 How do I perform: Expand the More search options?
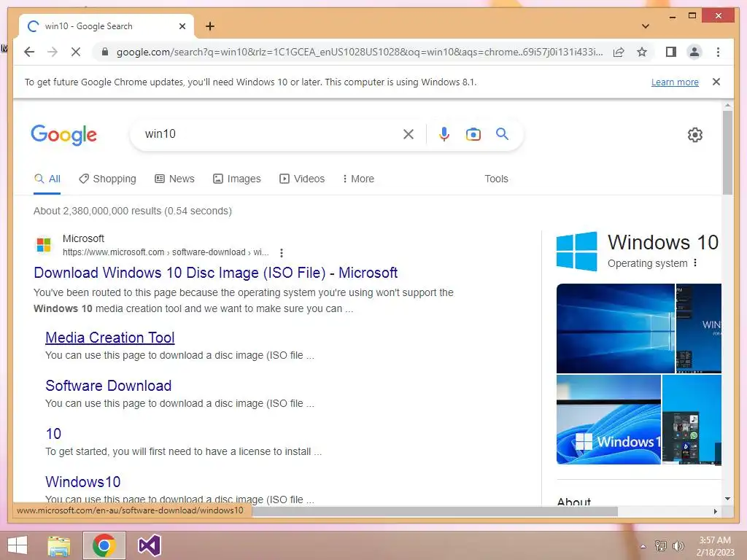coord(358,179)
